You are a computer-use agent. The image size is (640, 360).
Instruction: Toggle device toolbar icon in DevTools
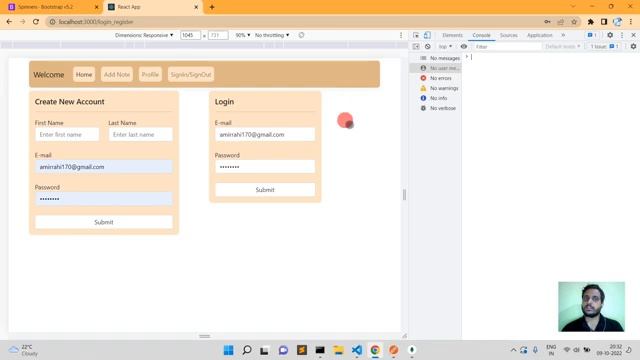click(427, 35)
